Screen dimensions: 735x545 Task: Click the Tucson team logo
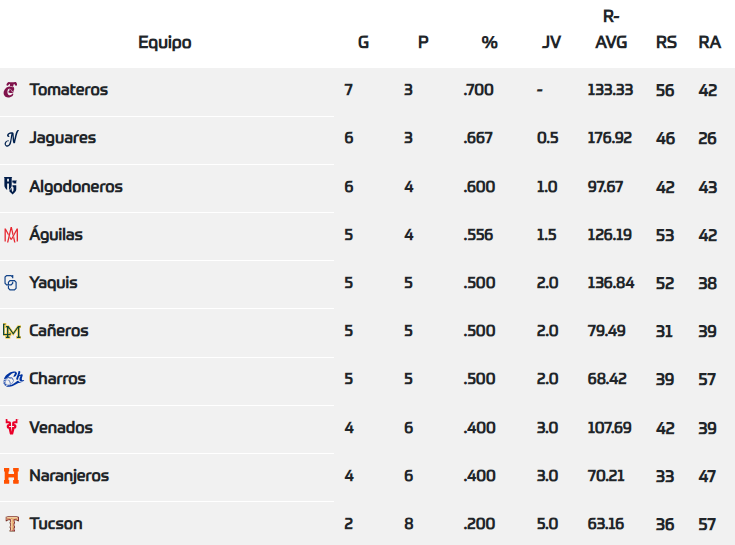coord(11,524)
